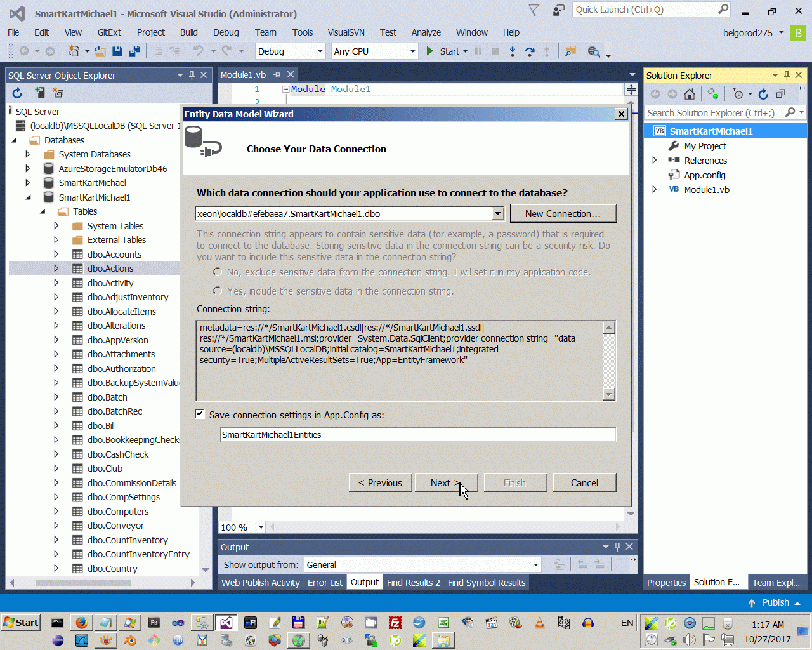Switch to the Error List tab
The width and height of the screenshot is (812, 650).
click(x=325, y=583)
